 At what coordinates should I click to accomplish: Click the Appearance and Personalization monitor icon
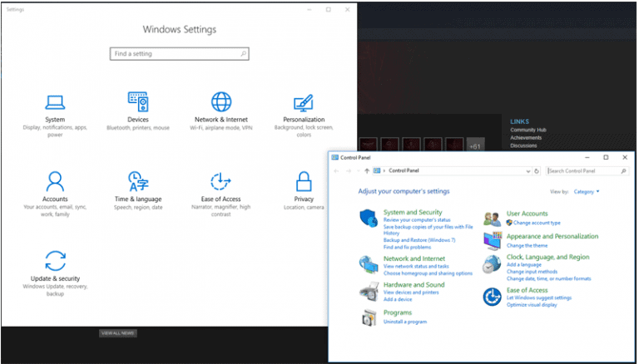pos(493,241)
